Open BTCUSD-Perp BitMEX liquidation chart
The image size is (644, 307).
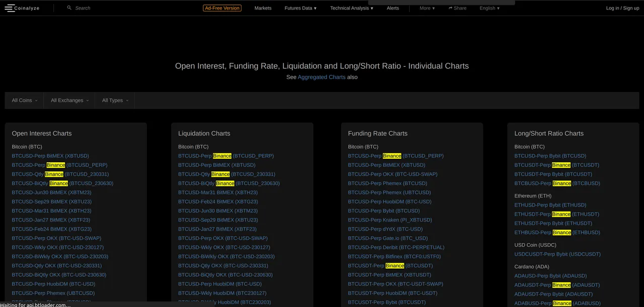pyautogui.click(x=217, y=165)
